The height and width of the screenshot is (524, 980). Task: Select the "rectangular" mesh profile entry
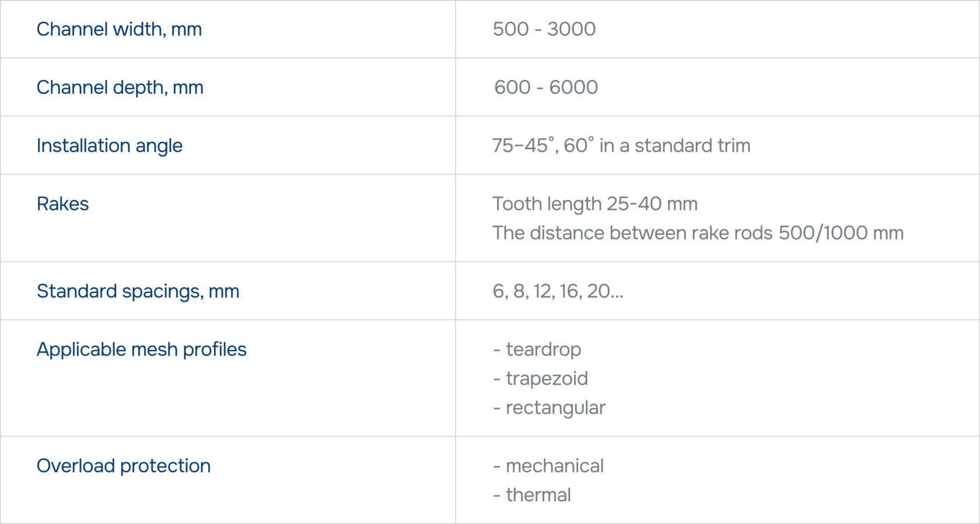pyautogui.click(x=555, y=408)
